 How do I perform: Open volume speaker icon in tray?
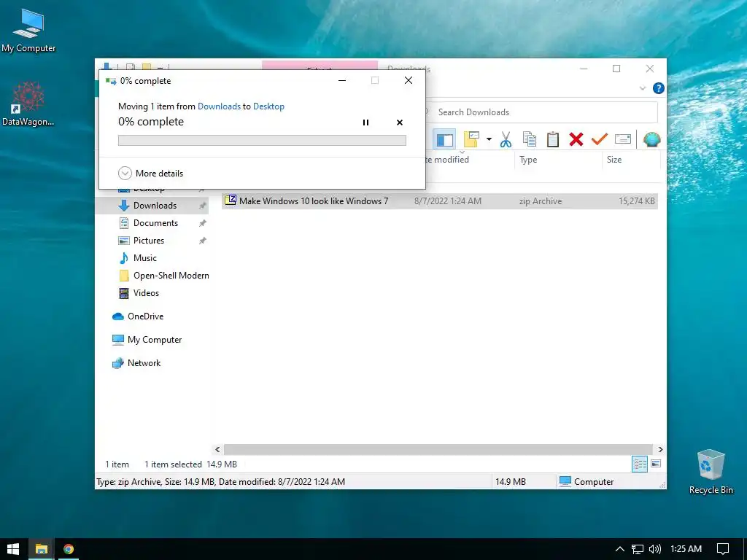coord(655,549)
